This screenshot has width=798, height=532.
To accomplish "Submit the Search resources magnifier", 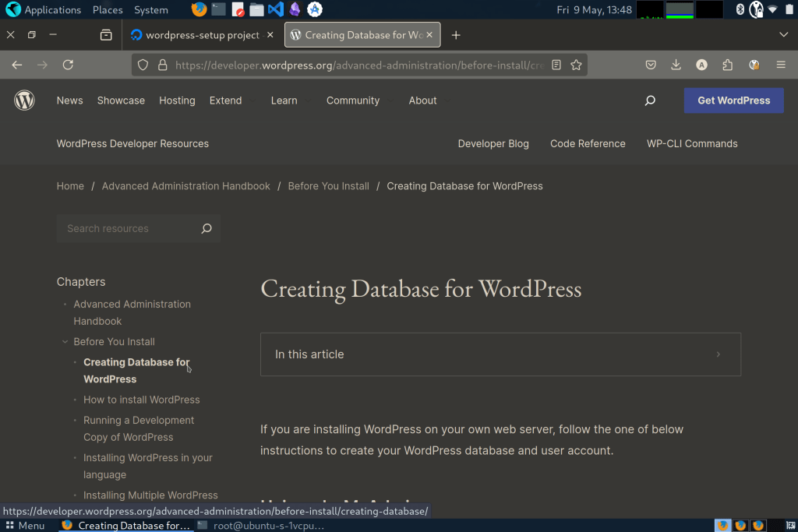I will [206, 228].
